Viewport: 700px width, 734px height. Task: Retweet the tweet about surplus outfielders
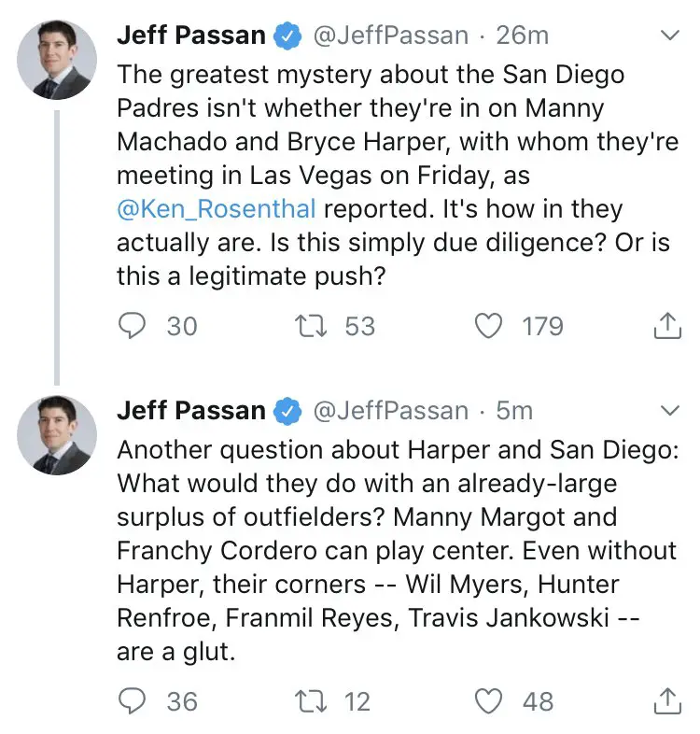point(306,701)
